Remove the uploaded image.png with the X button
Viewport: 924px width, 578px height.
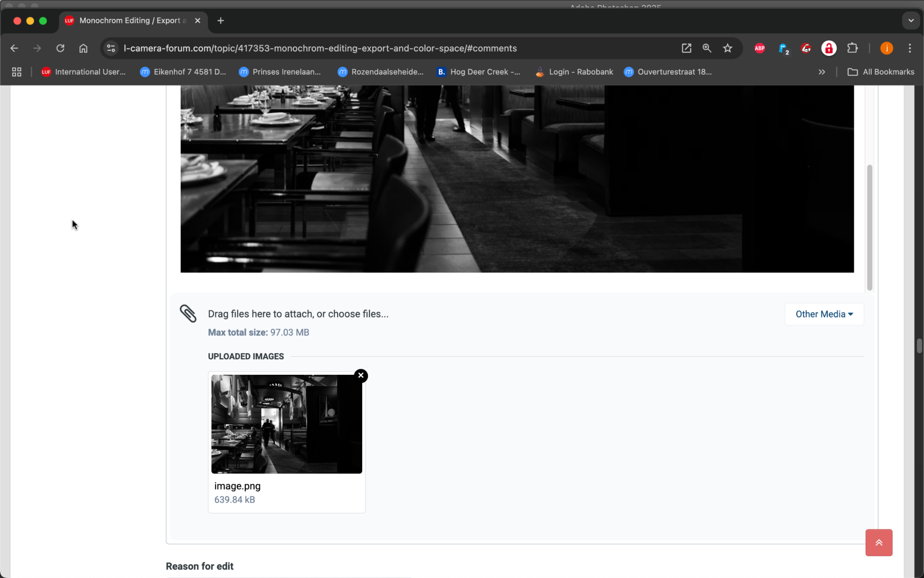pos(360,376)
